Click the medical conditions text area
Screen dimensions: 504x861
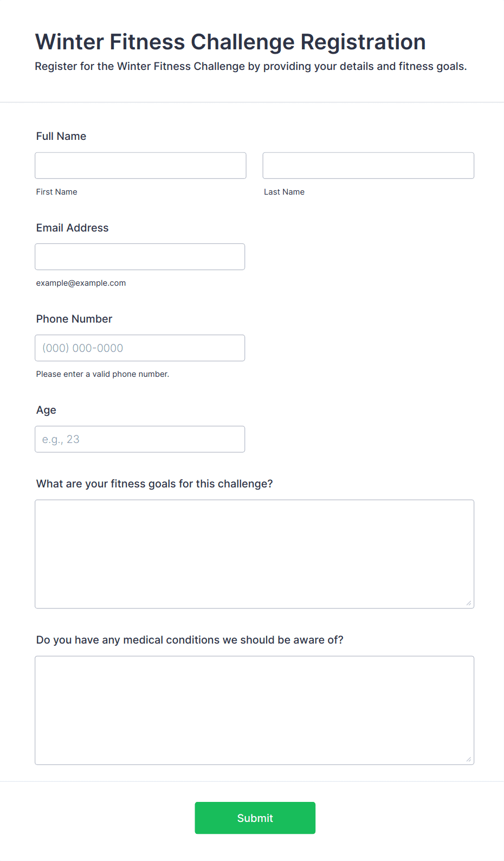(254, 710)
